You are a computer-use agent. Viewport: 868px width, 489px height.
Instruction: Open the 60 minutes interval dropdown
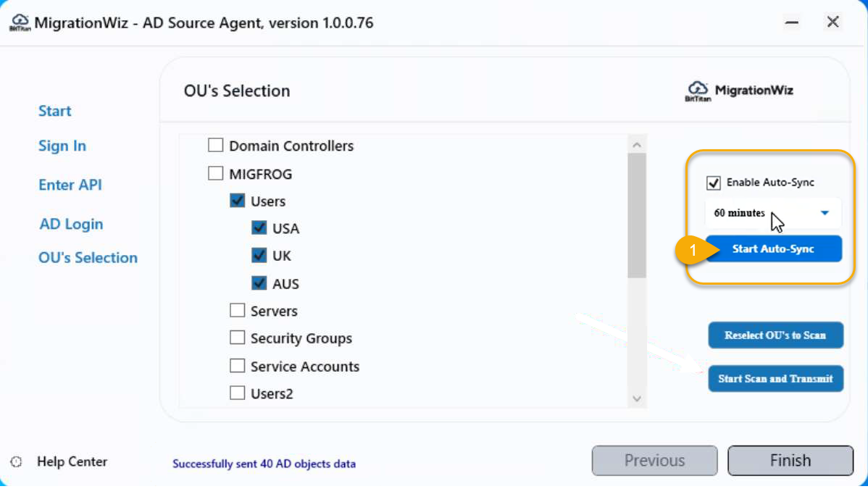[825, 213]
